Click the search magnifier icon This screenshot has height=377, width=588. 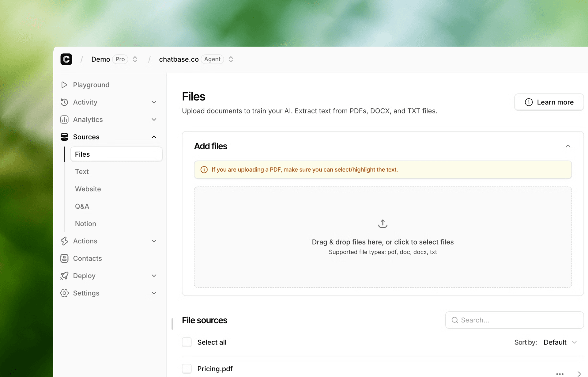tap(455, 320)
